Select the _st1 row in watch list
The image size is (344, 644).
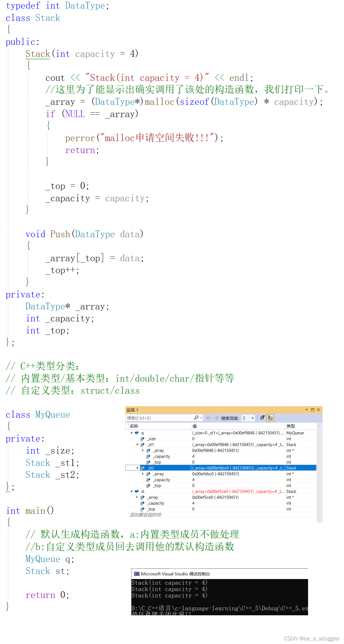[x=222, y=445]
